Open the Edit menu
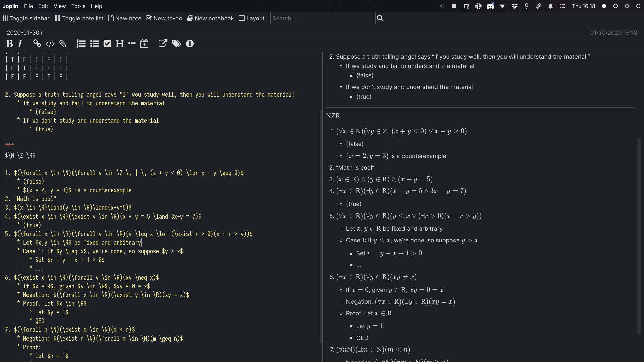This screenshot has width=644, height=362. (x=43, y=6)
